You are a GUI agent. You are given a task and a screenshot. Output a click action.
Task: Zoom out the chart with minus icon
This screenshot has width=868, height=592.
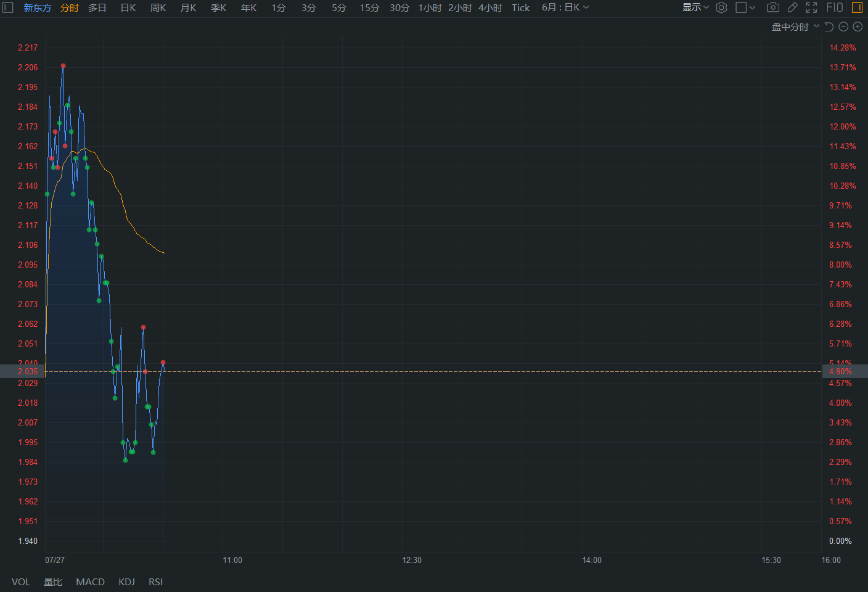click(x=843, y=27)
